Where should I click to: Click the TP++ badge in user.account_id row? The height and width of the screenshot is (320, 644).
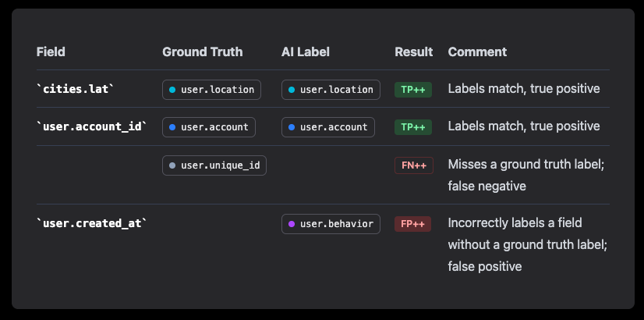coord(412,126)
